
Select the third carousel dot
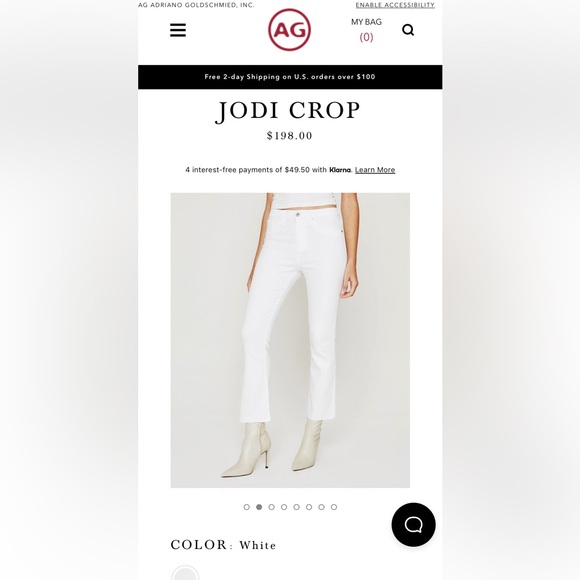pyautogui.click(x=272, y=507)
